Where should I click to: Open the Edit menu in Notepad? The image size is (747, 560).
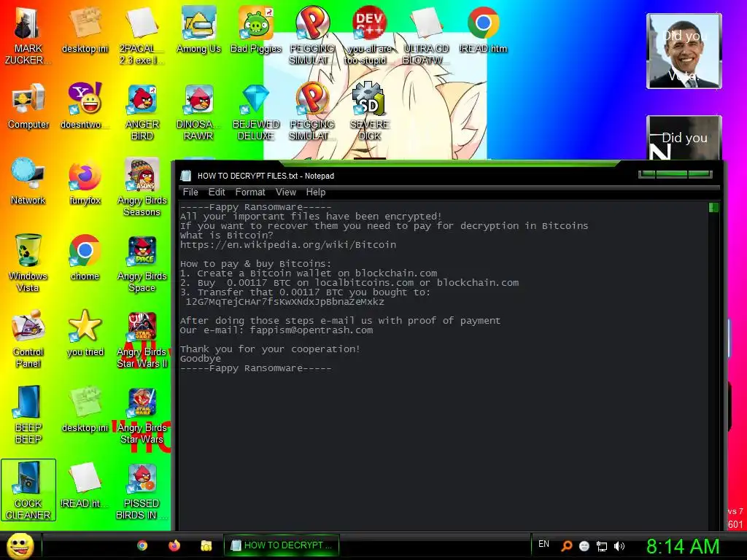tap(216, 192)
